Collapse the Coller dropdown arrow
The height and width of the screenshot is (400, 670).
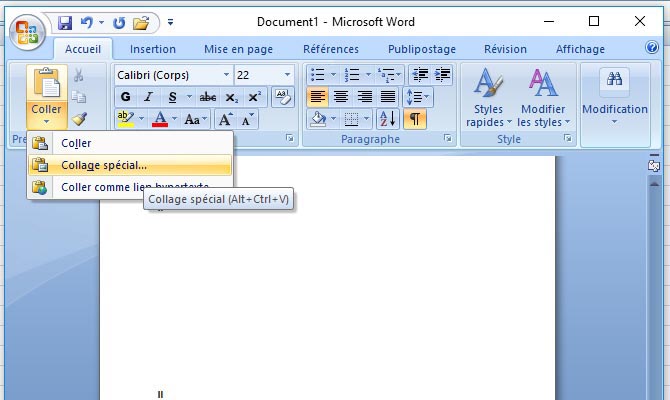click(x=47, y=122)
